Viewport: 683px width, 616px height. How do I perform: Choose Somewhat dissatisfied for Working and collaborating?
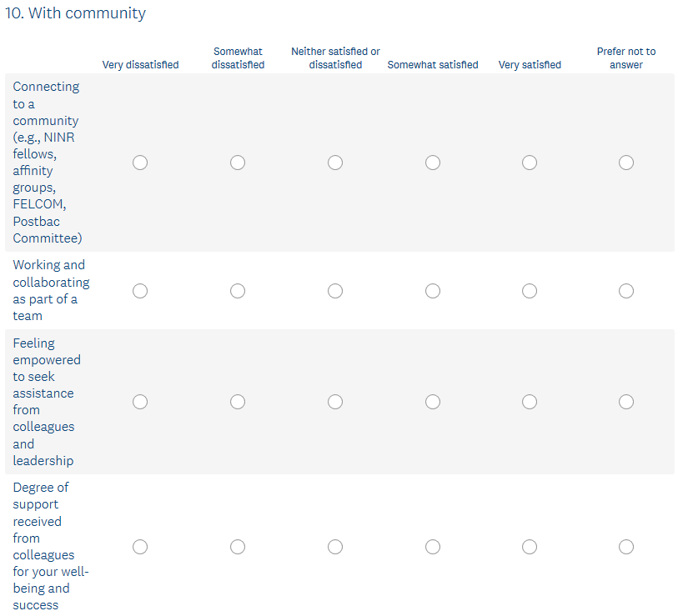[x=238, y=291]
